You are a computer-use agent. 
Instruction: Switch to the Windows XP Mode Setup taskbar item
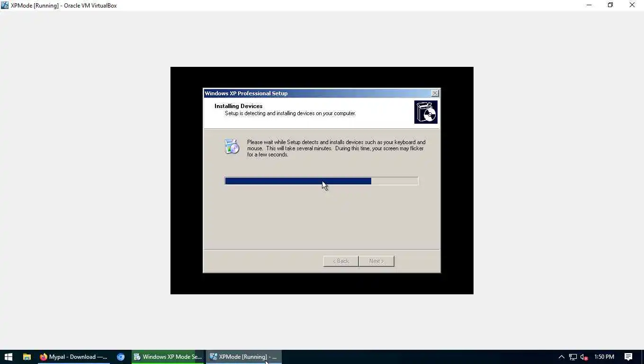(x=168, y=357)
